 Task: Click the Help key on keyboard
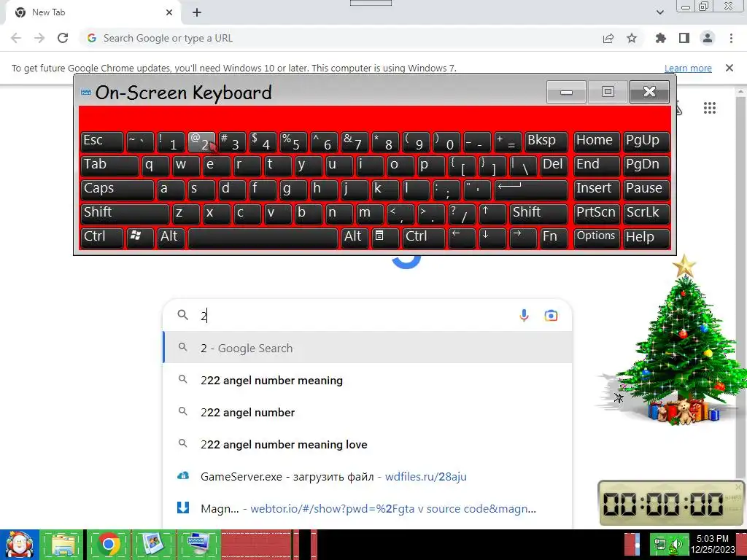(x=646, y=238)
